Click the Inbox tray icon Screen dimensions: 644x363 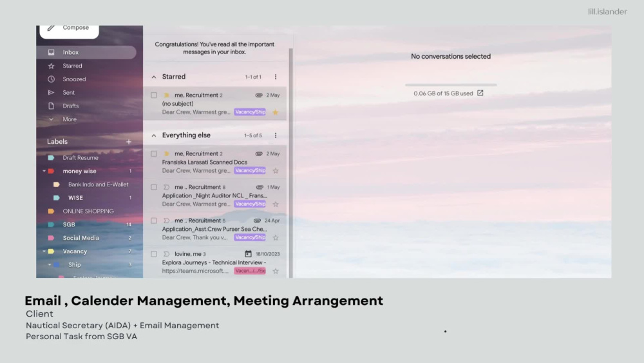point(51,52)
